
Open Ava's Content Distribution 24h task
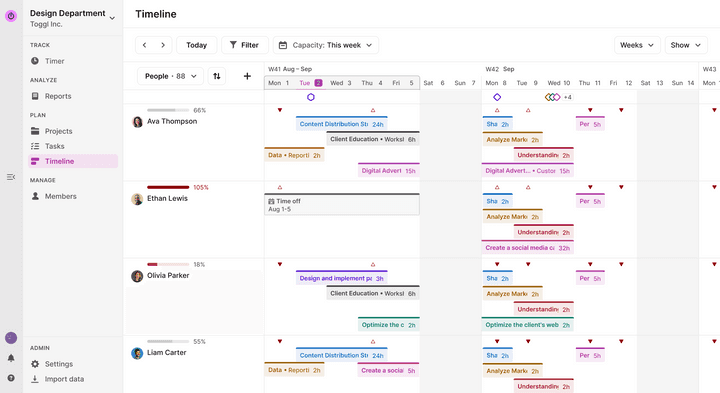coord(342,124)
